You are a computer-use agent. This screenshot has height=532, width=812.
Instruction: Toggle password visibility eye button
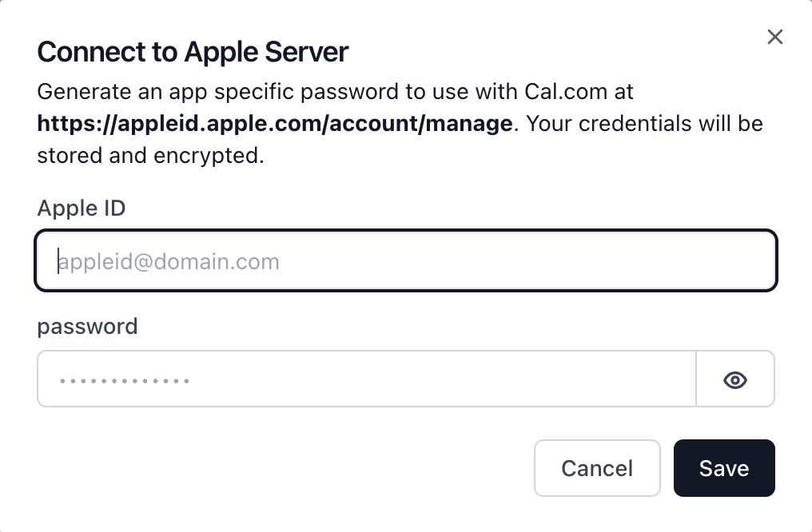[734, 380]
